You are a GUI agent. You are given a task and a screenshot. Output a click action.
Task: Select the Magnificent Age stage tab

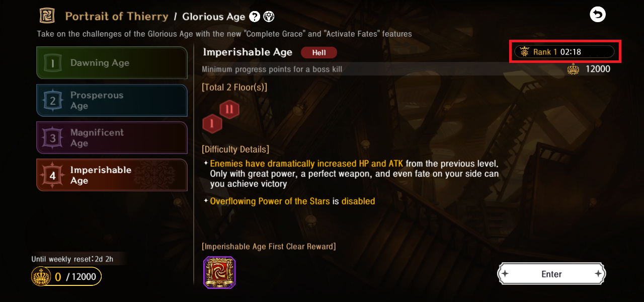click(112, 138)
